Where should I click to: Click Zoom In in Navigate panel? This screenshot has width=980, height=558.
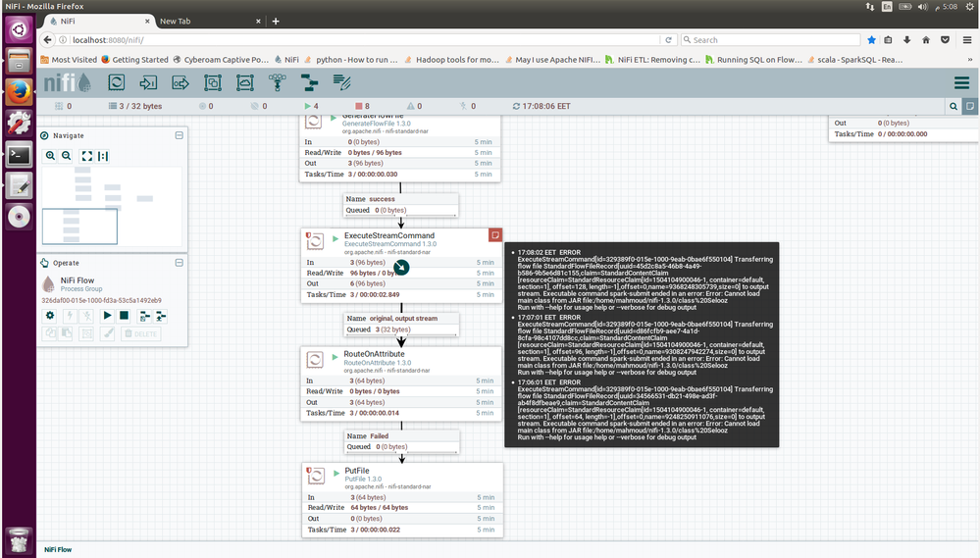click(50, 156)
